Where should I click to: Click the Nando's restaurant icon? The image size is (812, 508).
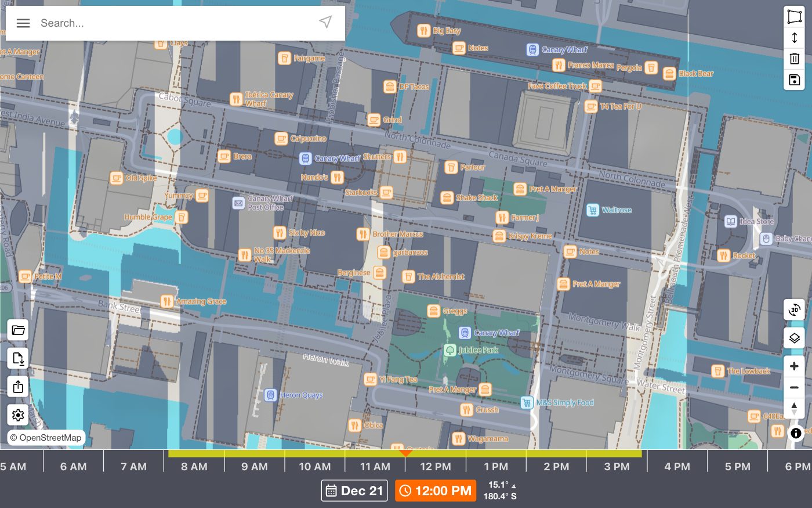pos(337,177)
